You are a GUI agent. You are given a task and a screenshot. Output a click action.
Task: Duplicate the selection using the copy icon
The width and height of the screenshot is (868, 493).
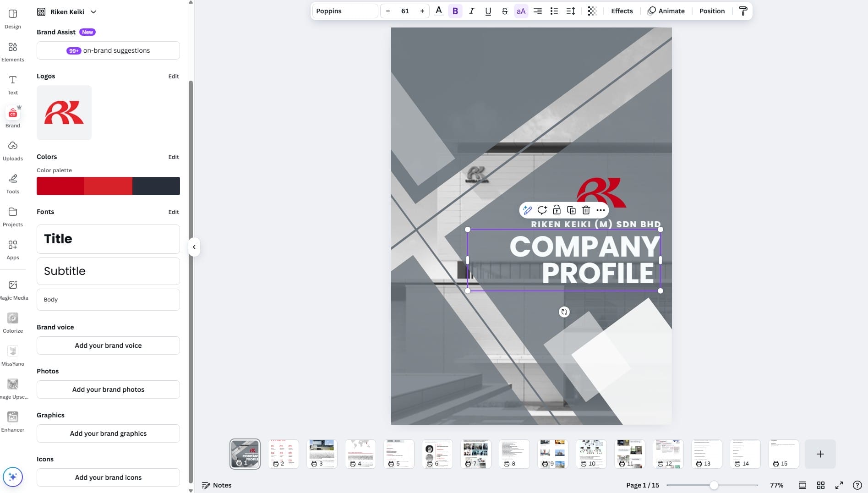click(x=571, y=210)
